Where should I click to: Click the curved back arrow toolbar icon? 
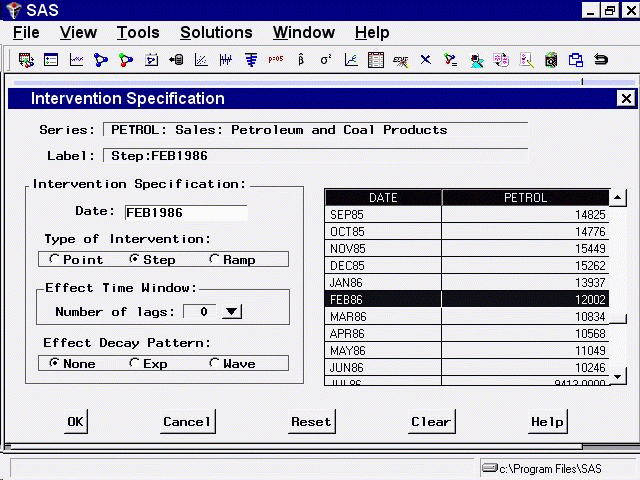(601, 60)
